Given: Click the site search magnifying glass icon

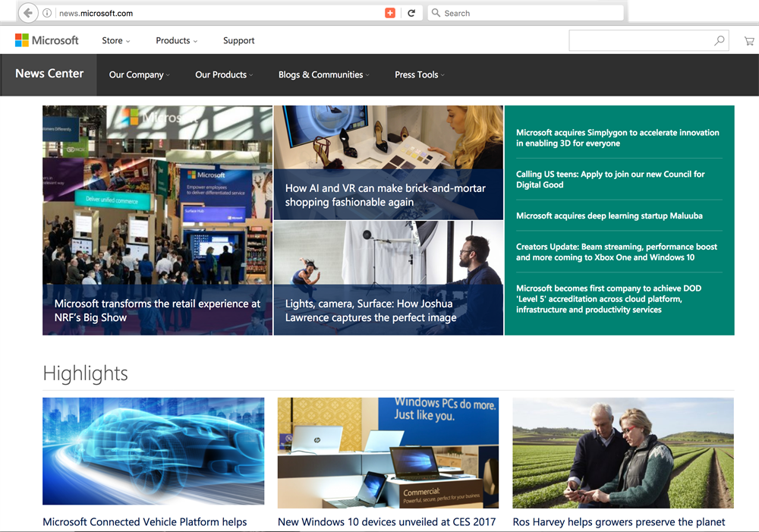Looking at the screenshot, I should coord(720,41).
